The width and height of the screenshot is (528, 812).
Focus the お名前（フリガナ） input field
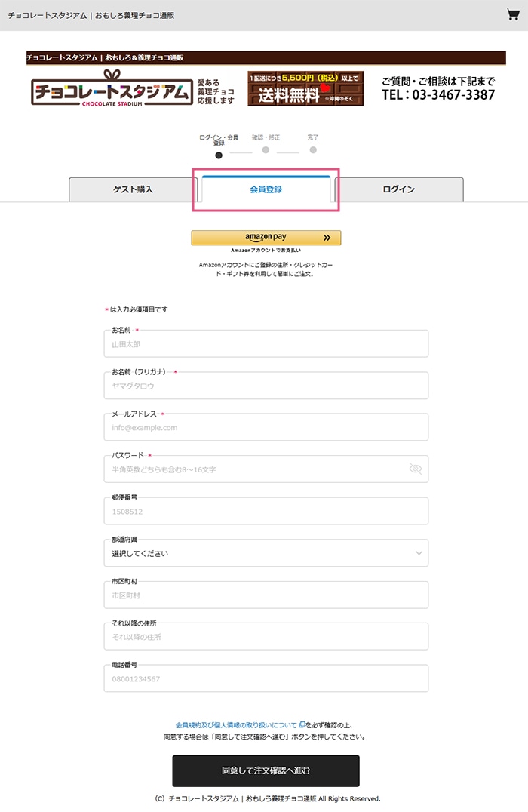click(x=266, y=386)
